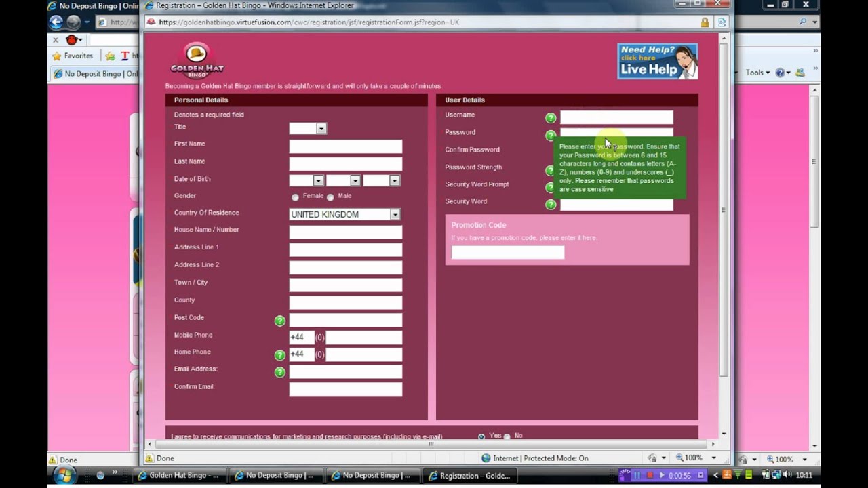Open the Tools menu dropdown
868x488 pixels.
click(x=757, y=73)
